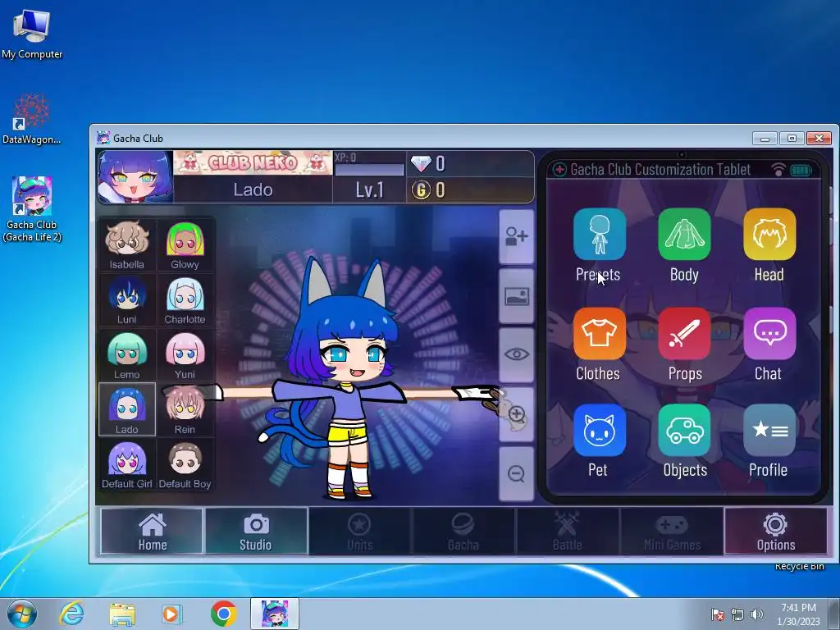Open the Presets customization app

[599, 235]
